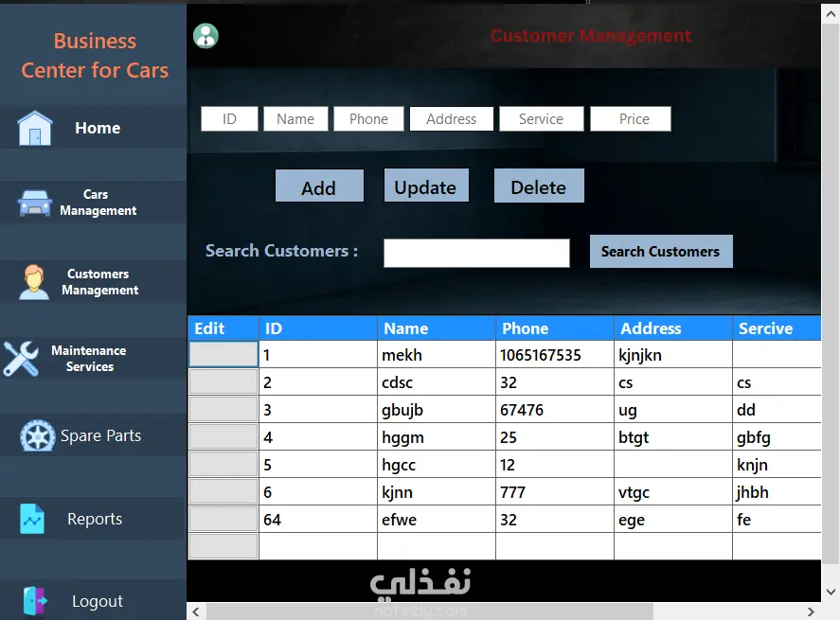Click the Edit cell for row cdsc
The width and height of the screenshot is (840, 620).
point(223,381)
